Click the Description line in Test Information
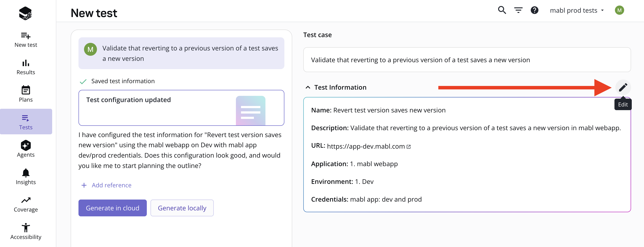The height and width of the screenshot is (247, 644). click(x=466, y=128)
